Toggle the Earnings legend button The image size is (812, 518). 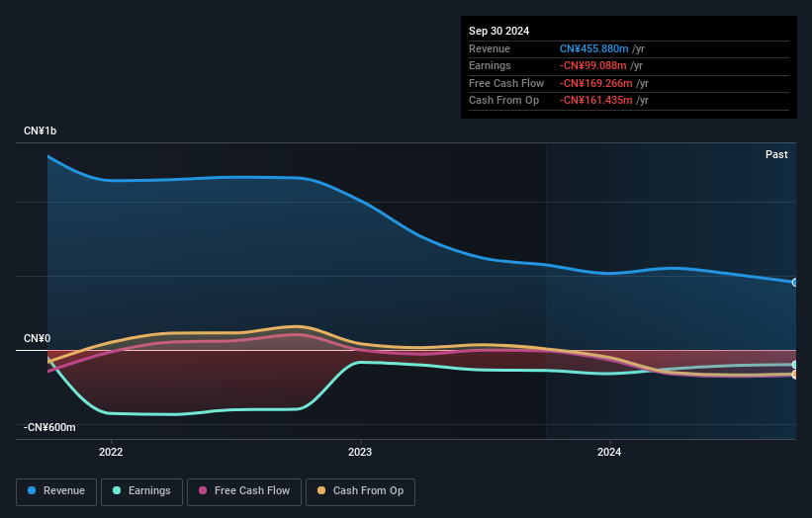coord(141,491)
